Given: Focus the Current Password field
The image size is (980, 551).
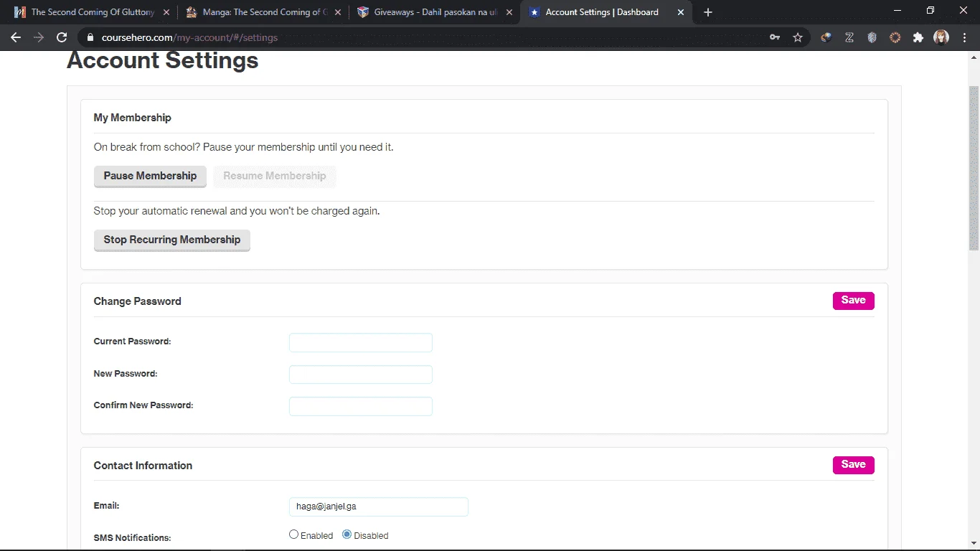Looking at the screenshot, I should pos(361,342).
